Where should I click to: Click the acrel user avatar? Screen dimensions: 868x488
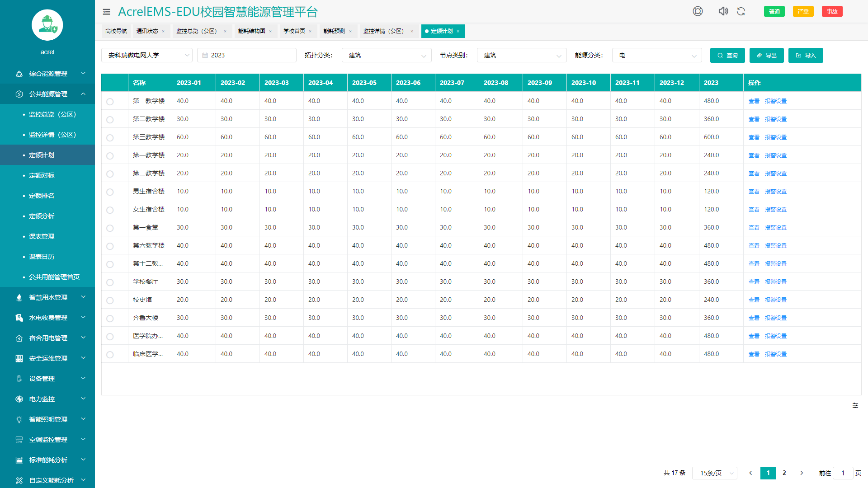(47, 25)
